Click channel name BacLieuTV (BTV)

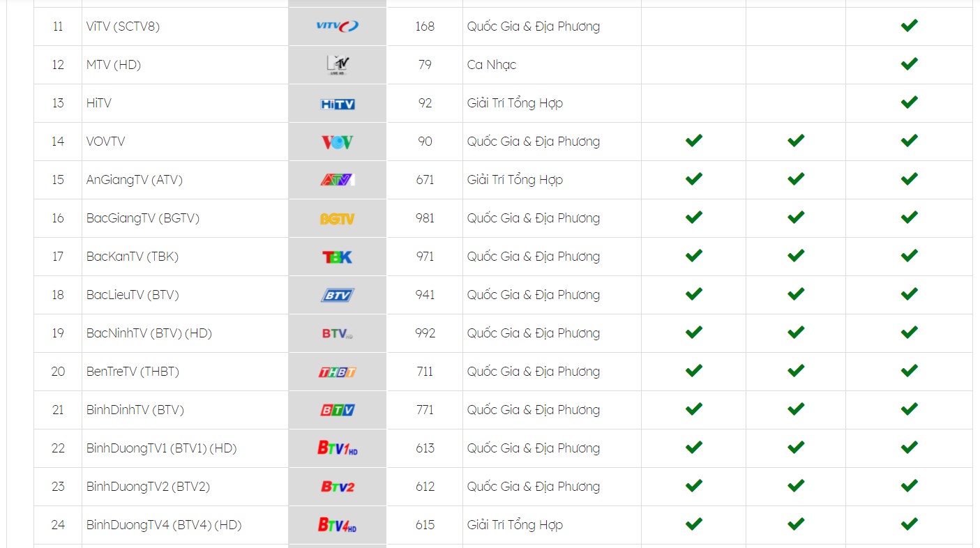[133, 295]
